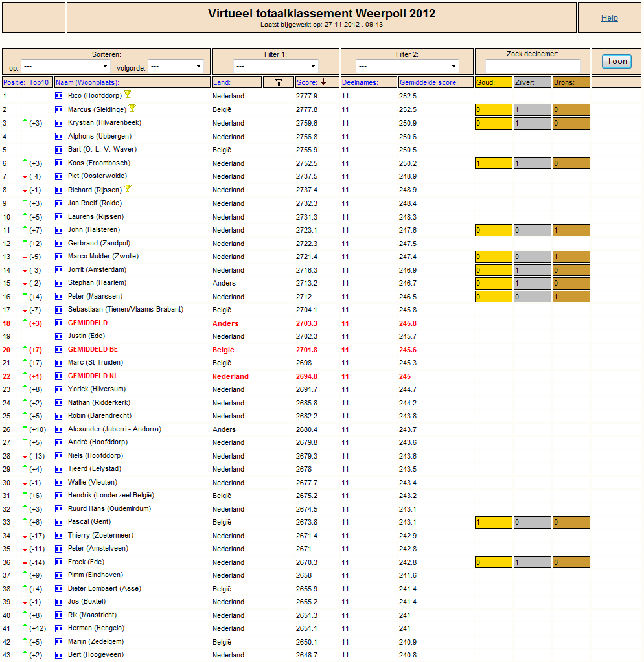Click the Gemiddelde score column header
644x662 pixels.
(x=429, y=82)
